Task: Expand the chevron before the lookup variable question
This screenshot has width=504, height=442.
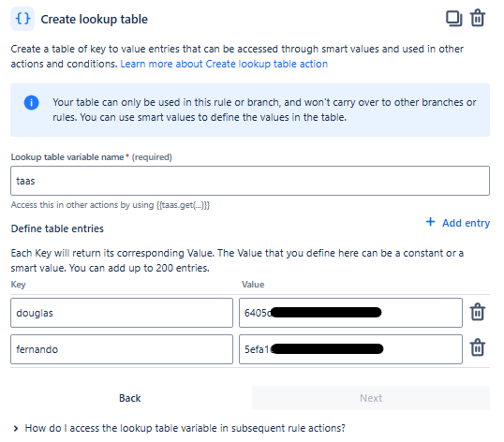Action: tap(15, 428)
